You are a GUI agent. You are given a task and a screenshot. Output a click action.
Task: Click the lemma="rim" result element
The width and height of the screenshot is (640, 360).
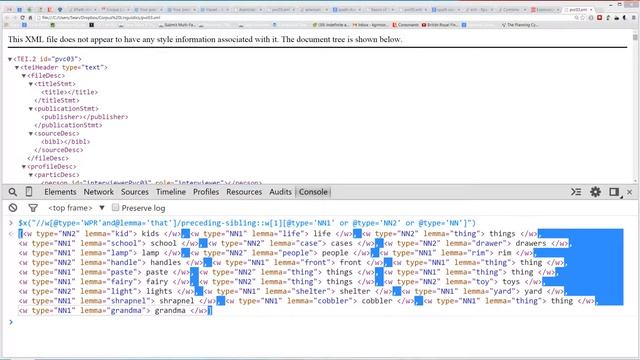coord(456,253)
